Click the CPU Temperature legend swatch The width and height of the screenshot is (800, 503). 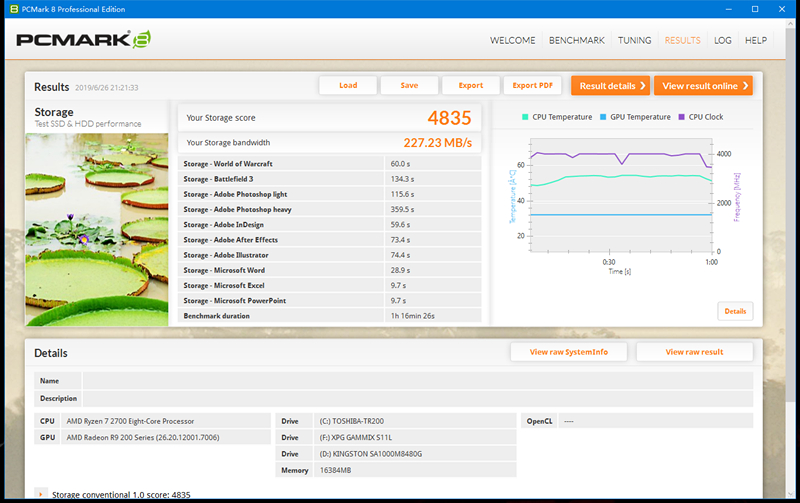526,117
